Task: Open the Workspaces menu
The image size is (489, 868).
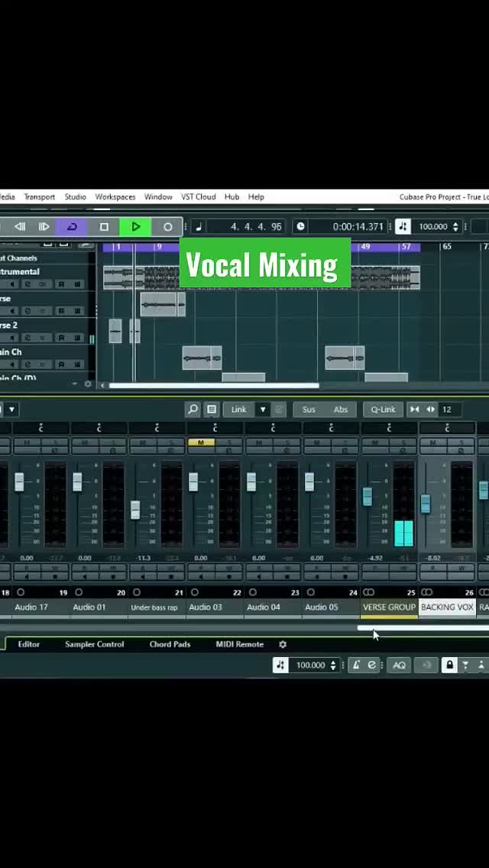Action: click(x=115, y=196)
